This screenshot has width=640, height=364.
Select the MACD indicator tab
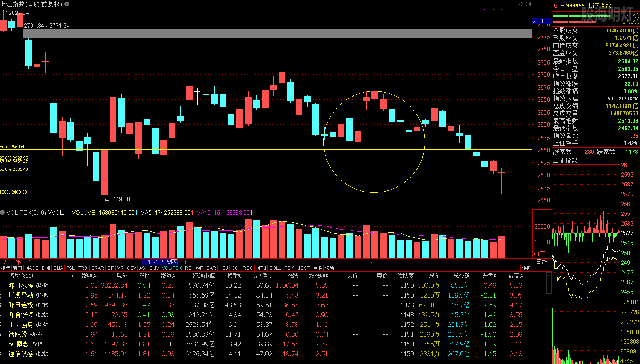coord(32,268)
